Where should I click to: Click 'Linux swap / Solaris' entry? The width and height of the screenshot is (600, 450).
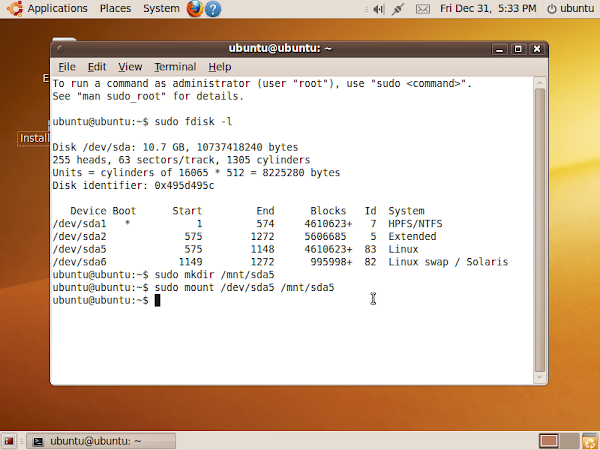(448, 262)
